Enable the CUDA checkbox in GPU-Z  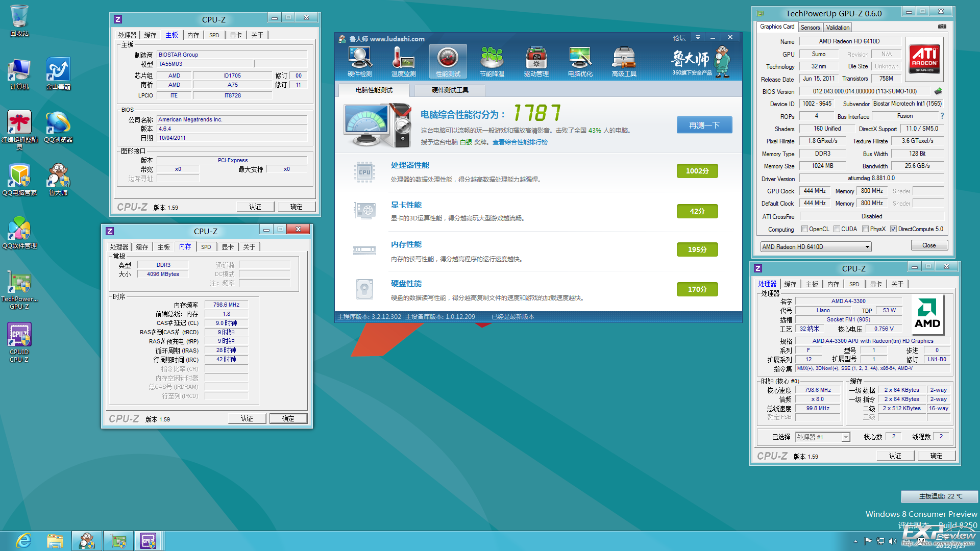(837, 229)
